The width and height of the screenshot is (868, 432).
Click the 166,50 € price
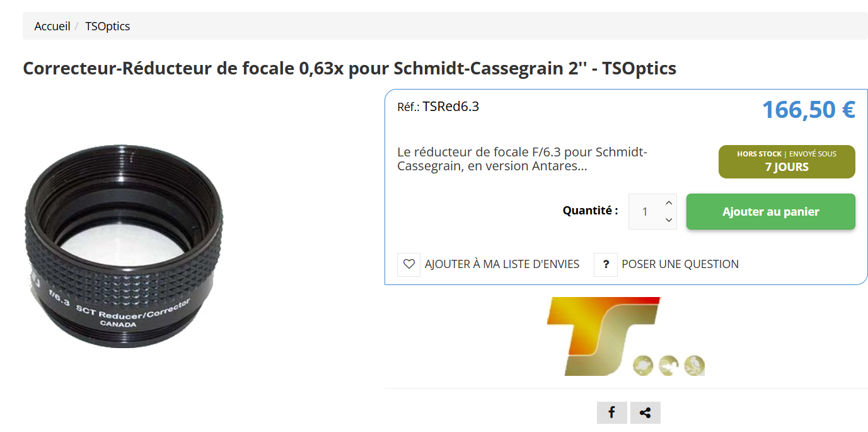[808, 110]
